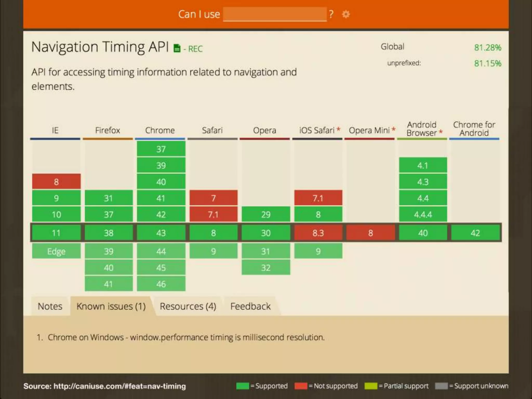Select the Known issues (1) tab

[x=111, y=306]
